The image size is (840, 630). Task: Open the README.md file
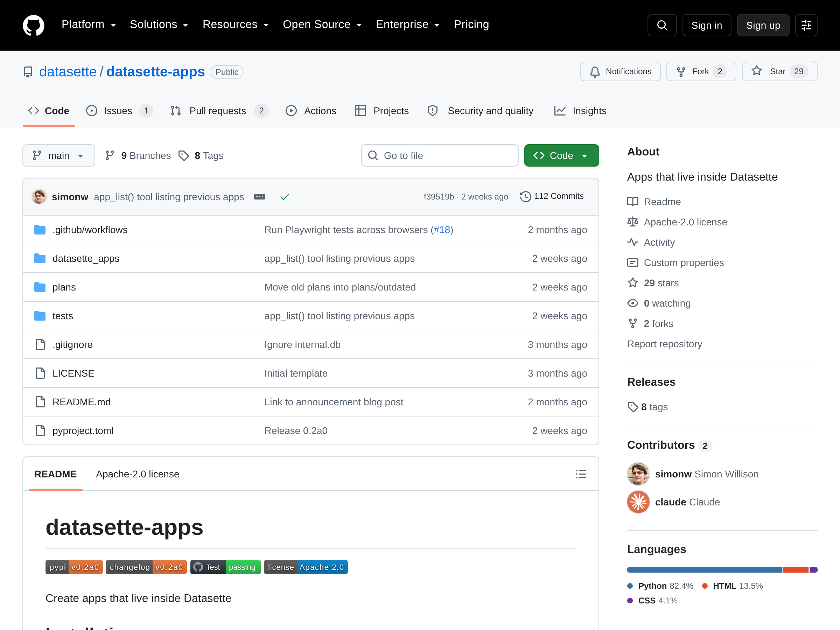[x=82, y=402]
